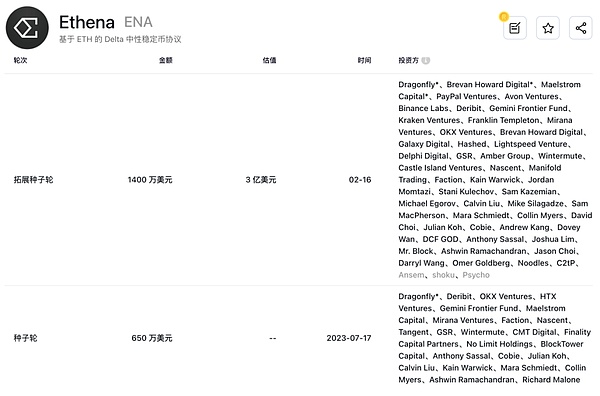Click the Ethena project logo
This screenshot has width=600, height=396.
coord(27,28)
